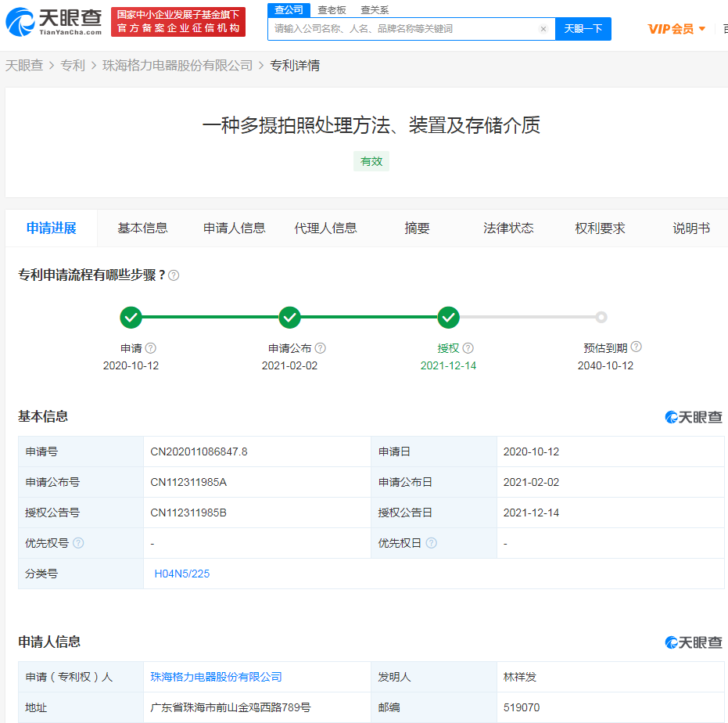Switch to the 说明书 tab
The image size is (728, 723).
pos(691,228)
